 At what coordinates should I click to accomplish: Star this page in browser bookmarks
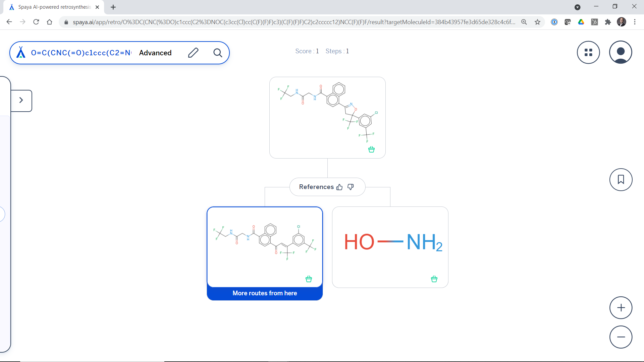click(537, 22)
